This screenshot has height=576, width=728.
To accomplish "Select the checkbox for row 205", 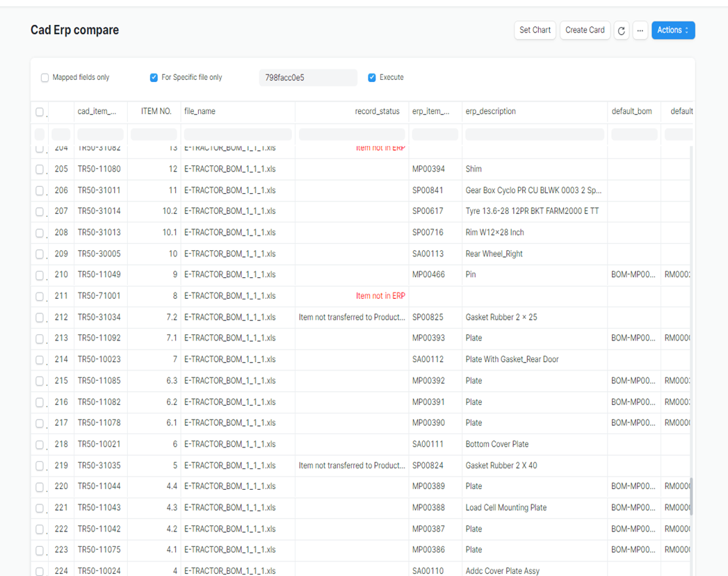I will tap(40, 170).
